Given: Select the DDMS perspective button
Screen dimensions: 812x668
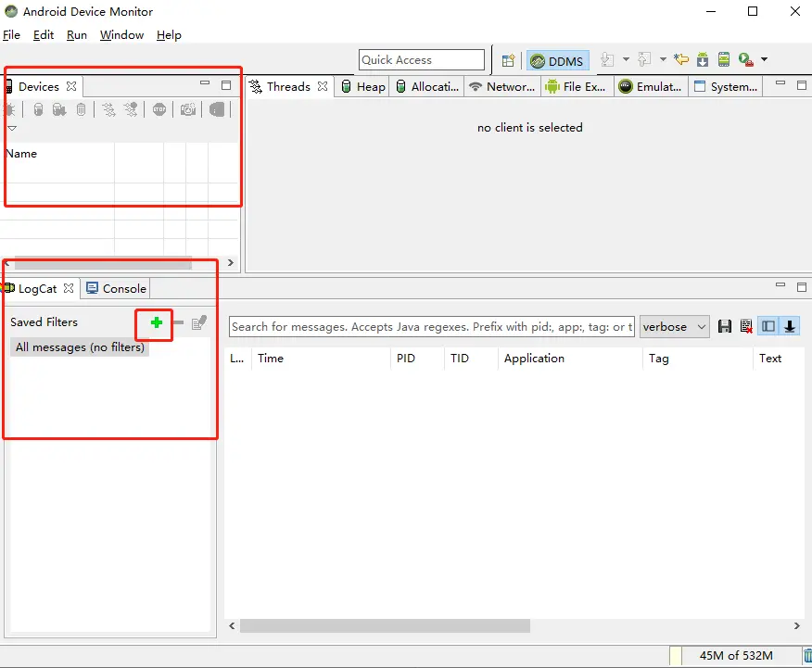Looking at the screenshot, I should click(x=557, y=61).
